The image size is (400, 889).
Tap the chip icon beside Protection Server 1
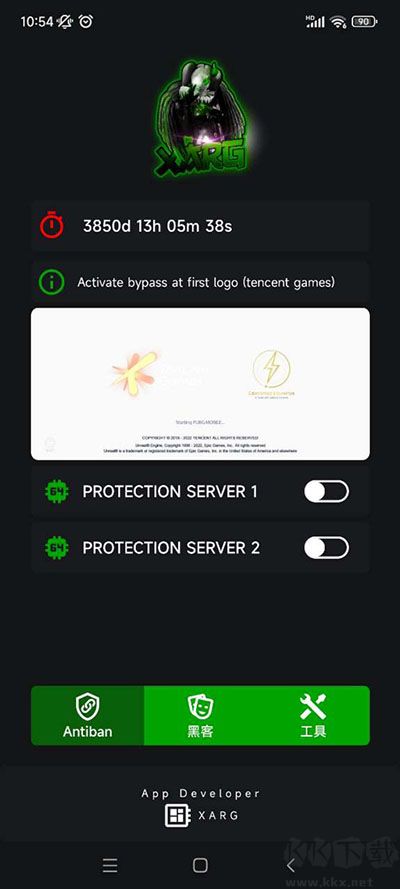57,491
